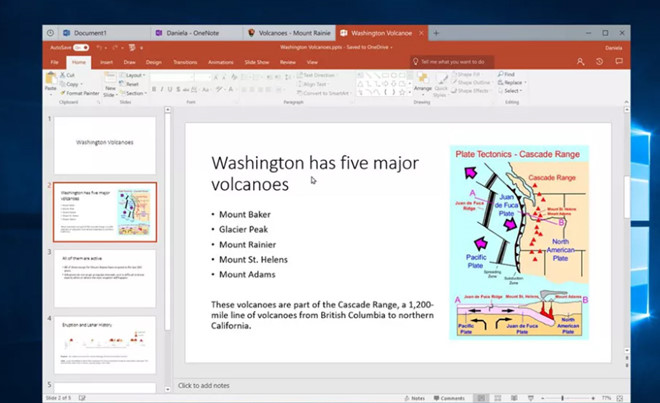Expand the Layout dropdown

[133, 75]
